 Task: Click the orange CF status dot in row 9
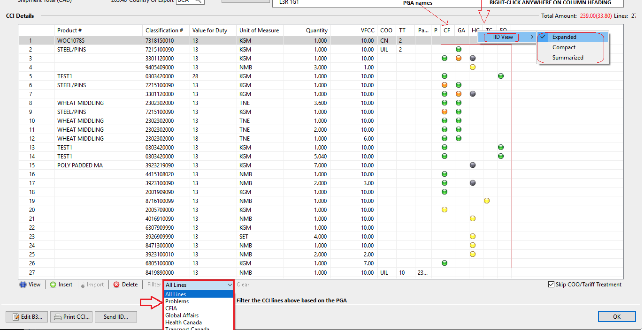(445, 112)
